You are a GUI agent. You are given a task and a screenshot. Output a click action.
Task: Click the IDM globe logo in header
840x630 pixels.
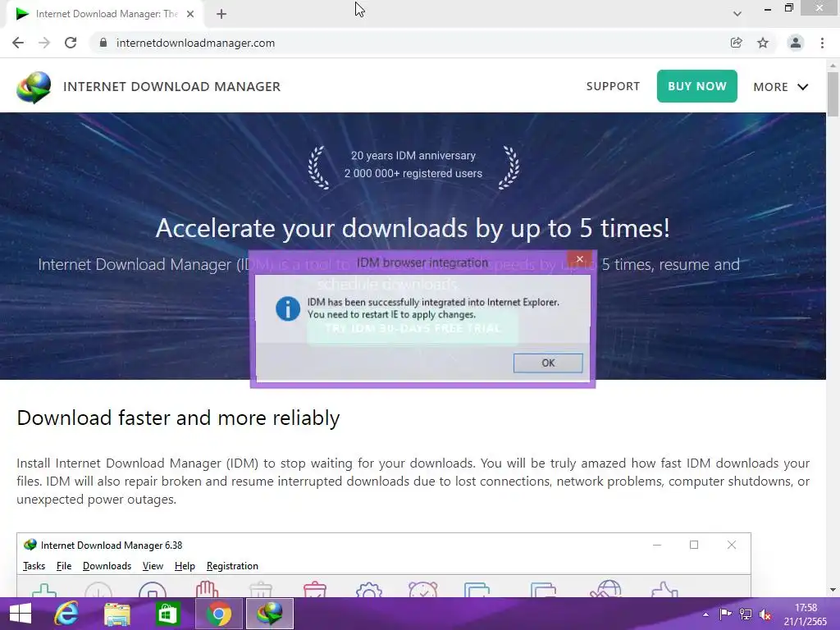click(34, 87)
